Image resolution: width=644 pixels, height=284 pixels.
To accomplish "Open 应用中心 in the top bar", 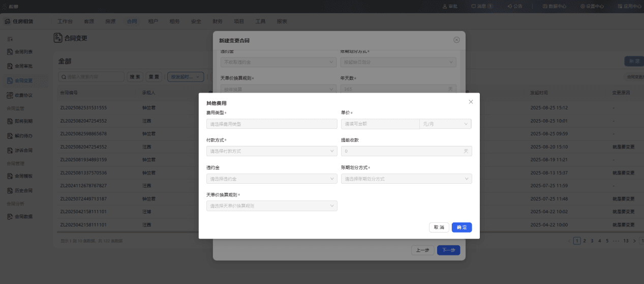I will point(629,6).
